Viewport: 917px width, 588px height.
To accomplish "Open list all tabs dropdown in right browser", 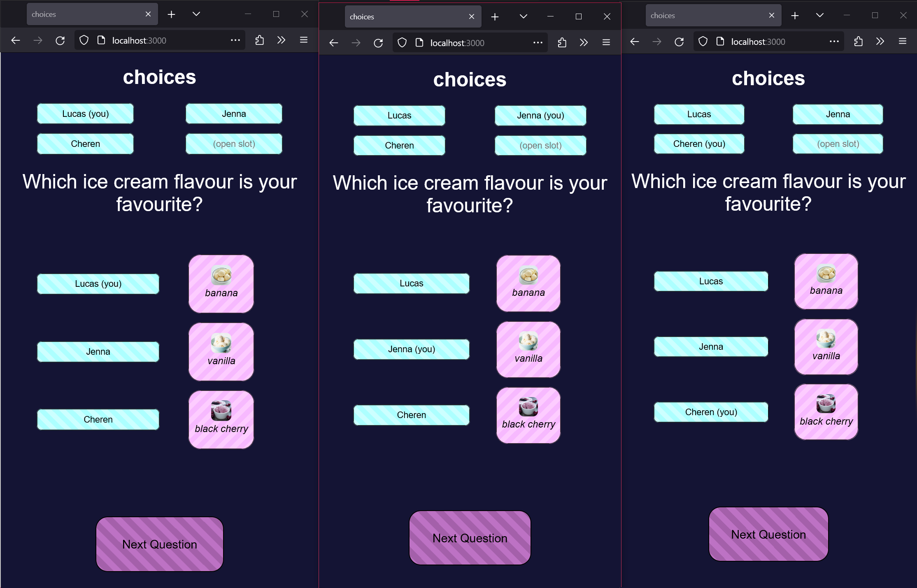I will click(x=819, y=15).
